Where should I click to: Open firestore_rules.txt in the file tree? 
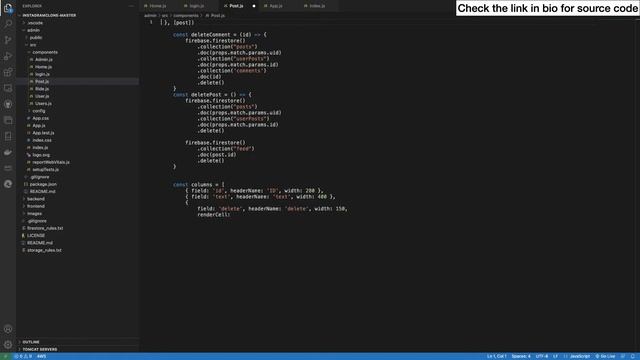click(x=45, y=228)
